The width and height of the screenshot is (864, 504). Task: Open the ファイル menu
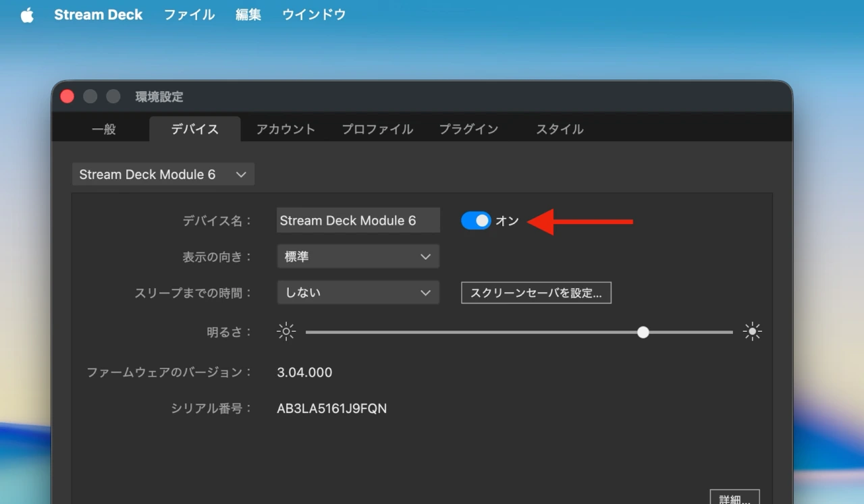189,14
